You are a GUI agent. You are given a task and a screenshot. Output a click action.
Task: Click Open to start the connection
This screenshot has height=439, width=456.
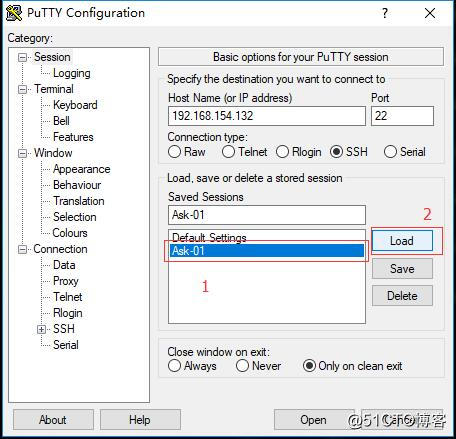(314, 420)
